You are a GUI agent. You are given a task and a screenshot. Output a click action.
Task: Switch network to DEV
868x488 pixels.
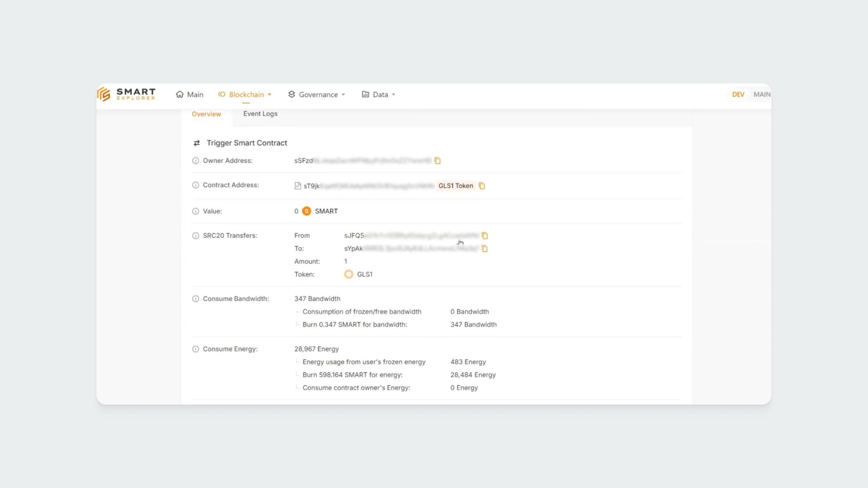[738, 95]
